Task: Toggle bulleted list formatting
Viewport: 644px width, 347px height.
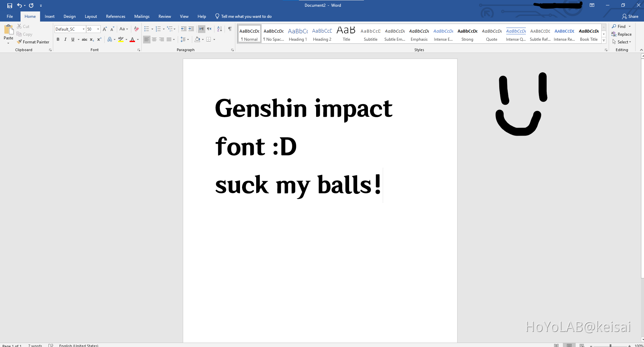Action: point(147,29)
